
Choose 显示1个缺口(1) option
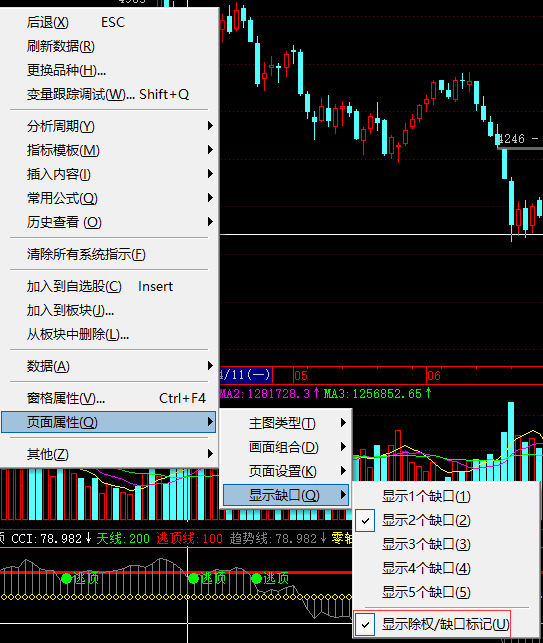click(446, 496)
